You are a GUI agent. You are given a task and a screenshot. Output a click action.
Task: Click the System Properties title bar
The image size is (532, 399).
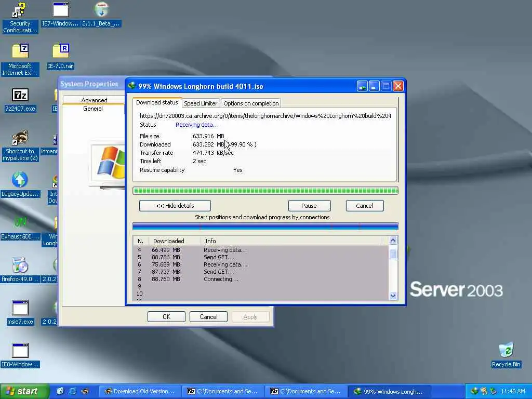(91, 84)
